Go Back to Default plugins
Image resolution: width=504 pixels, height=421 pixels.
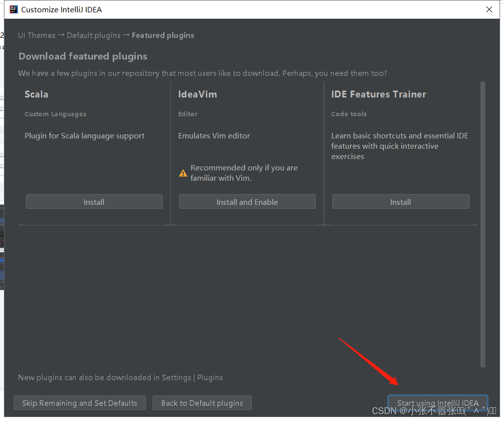202,403
